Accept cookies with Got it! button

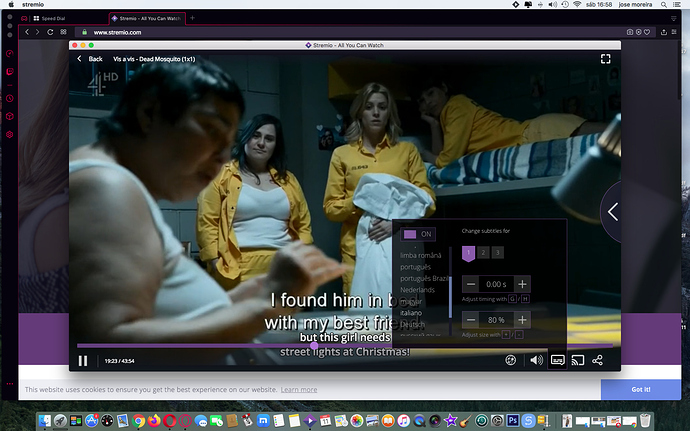[641, 390]
